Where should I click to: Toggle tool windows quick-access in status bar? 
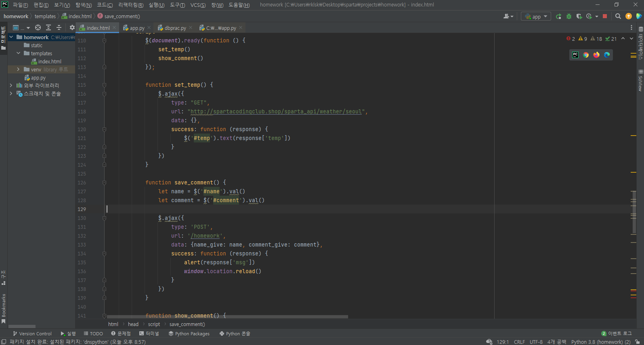[x=4, y=342]
